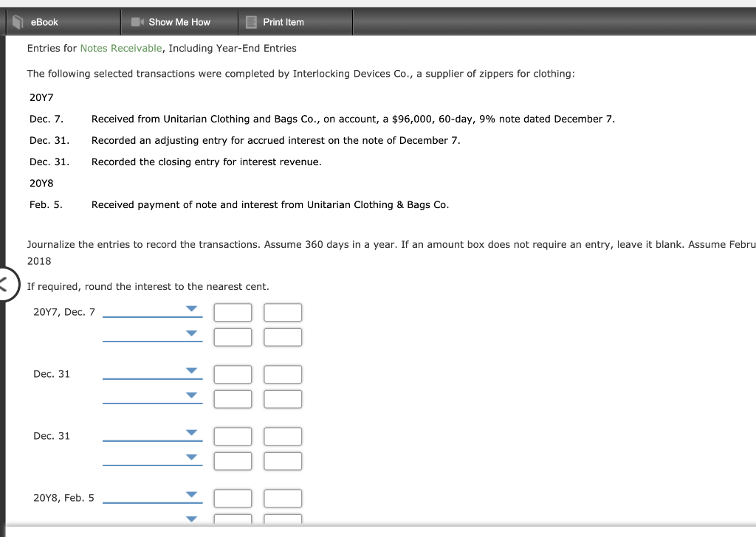Click 'Recorded an adjusting entry for accrued interest' line
This screenshot has width=756, height=537.
[276, 141]
